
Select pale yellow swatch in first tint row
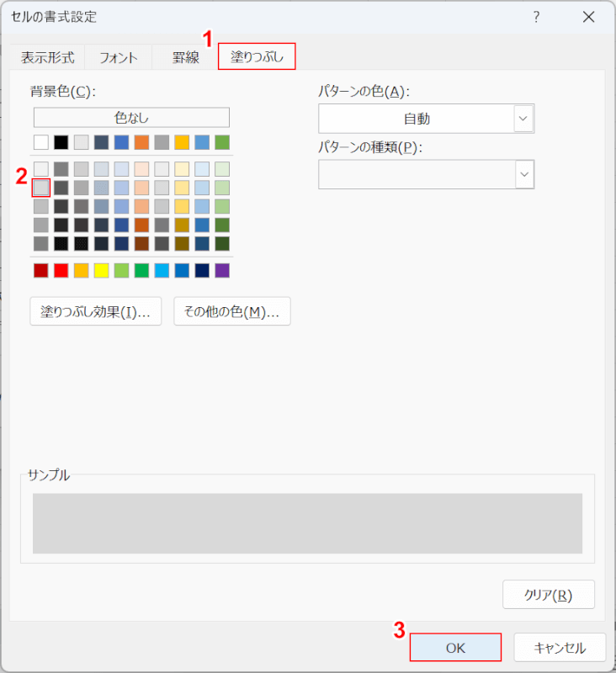coord(182,169)
